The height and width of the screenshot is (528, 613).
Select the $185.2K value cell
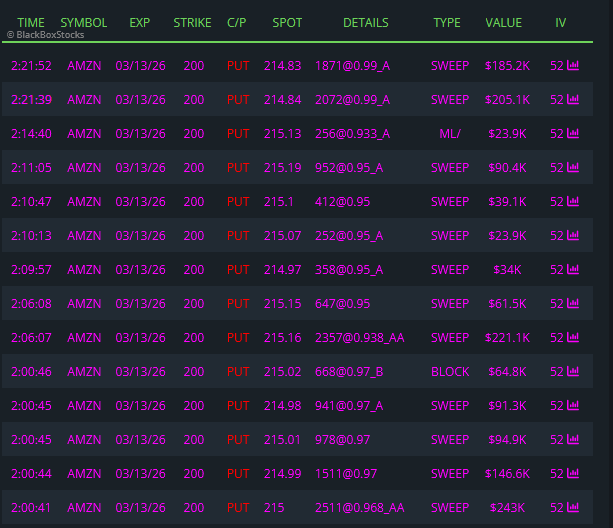(x=507, y=66)
